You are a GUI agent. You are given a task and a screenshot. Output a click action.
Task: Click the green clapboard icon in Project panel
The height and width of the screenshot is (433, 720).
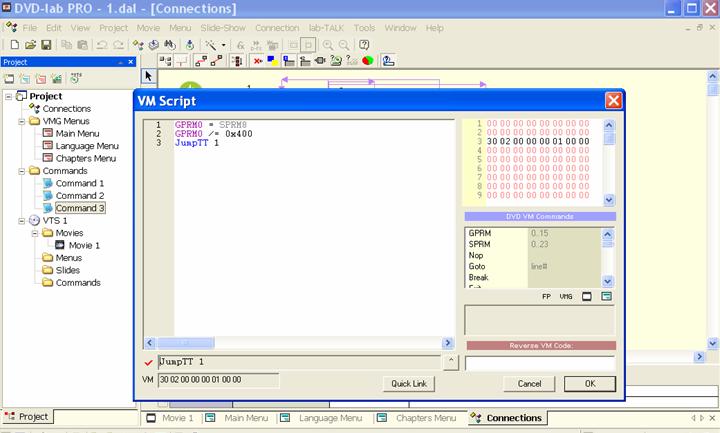pyautogui.click(x=56, y=79)
